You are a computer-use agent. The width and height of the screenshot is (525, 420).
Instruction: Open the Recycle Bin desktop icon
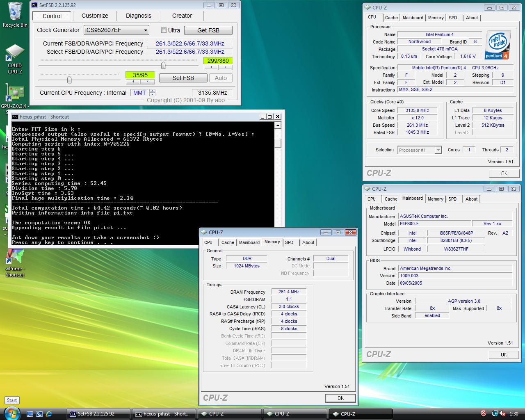click(15, 15)
